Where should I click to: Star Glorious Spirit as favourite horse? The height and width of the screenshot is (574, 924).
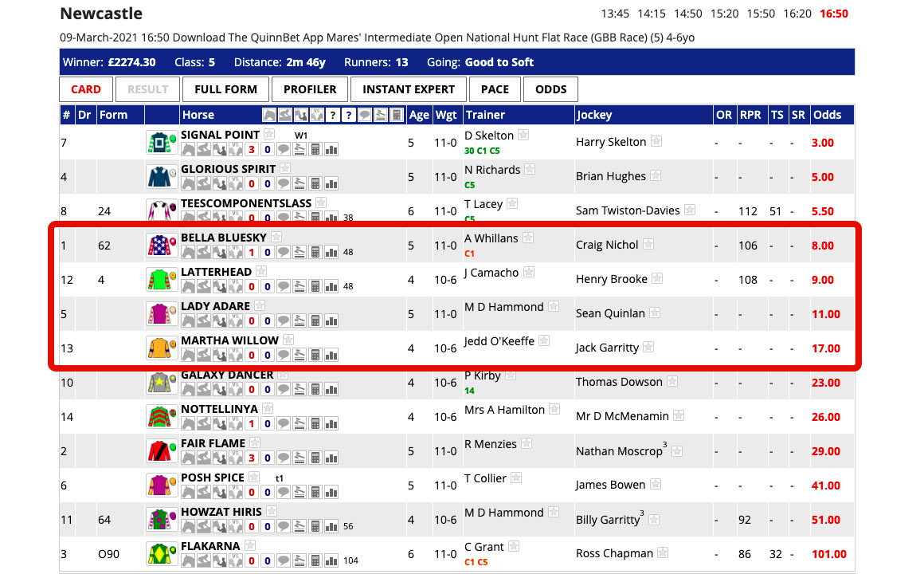point(285,168)
